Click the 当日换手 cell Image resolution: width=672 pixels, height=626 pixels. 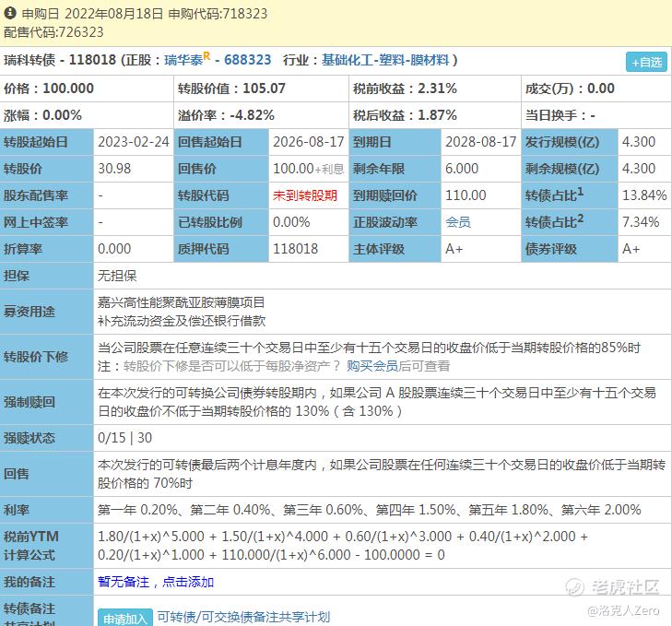click(596, 115)
